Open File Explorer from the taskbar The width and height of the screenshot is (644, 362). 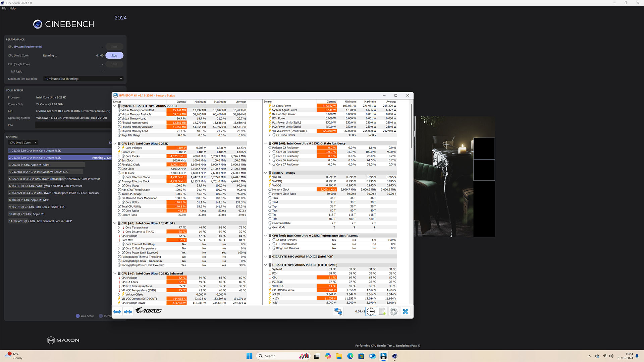[x=339, y=356]
